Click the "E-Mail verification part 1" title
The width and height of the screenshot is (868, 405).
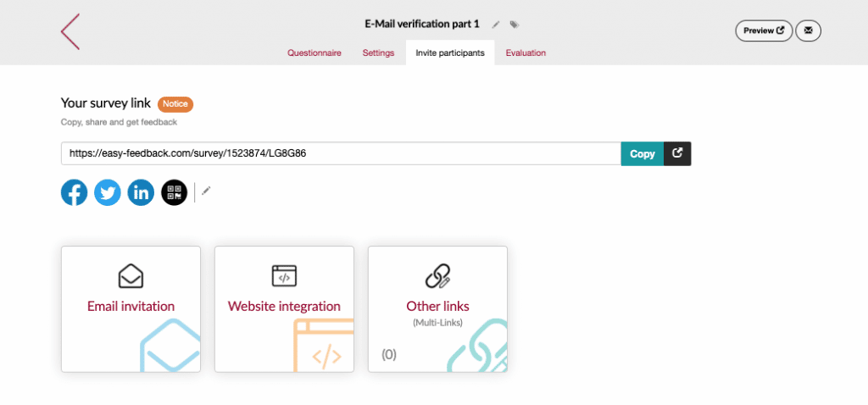point(422,25)
